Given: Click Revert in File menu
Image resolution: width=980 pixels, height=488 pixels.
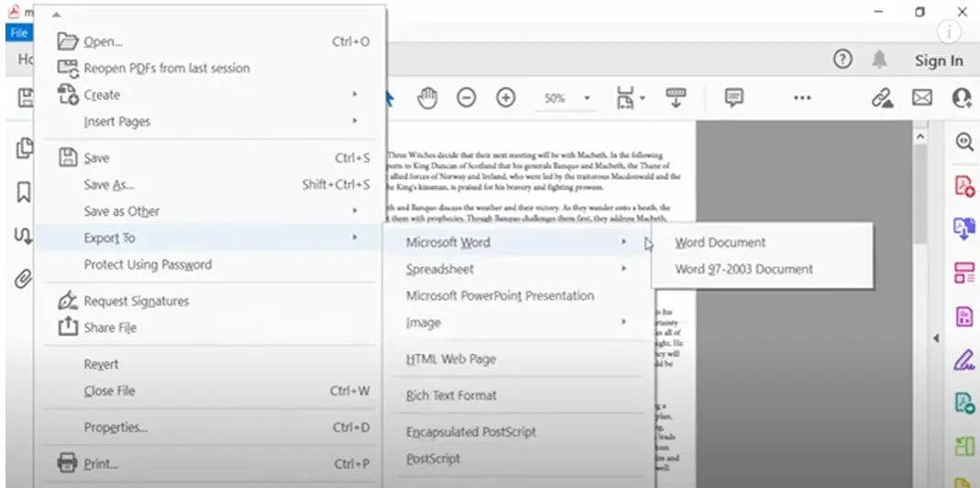Looking at the screenshot, I should (101, 364).
